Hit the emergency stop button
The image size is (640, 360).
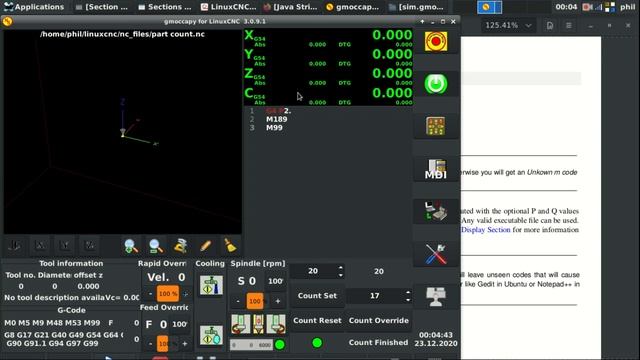click(436, 41)
